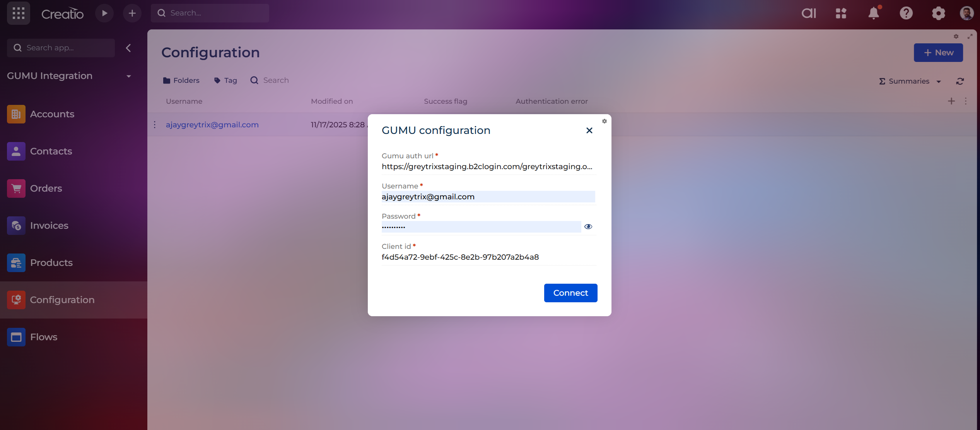Screen dimensions: 980x430
Task: Open the applications hub icon
Action: click(841, 13)
